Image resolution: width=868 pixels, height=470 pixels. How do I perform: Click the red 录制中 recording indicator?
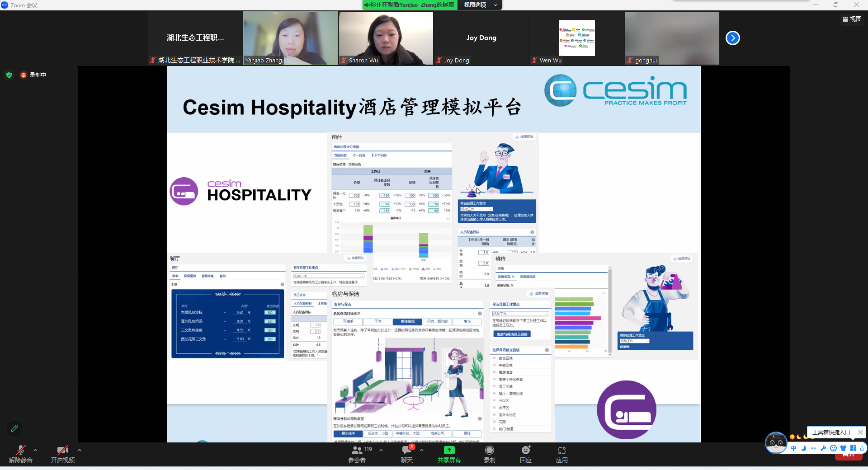pos(33,75)
